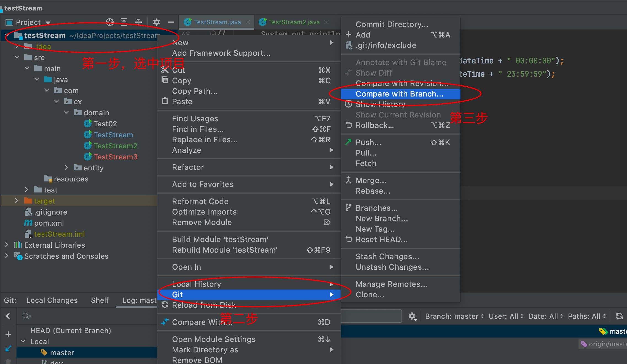Image resolution: width=627 pixels, height=364 pixels.
Task: Open the Git log settings gear
Action: (x=412, y=316)
